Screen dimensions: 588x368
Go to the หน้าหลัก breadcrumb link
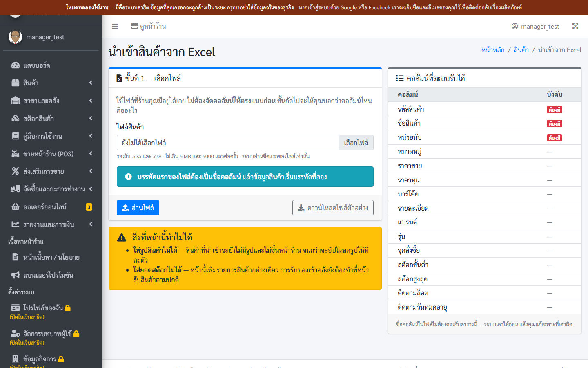(493, 50)
